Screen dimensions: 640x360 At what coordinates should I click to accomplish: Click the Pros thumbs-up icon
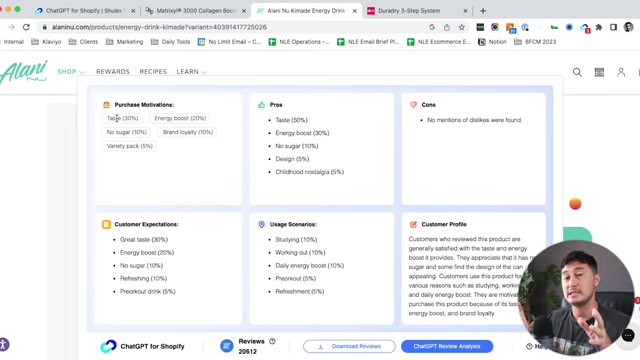[261, 105]
